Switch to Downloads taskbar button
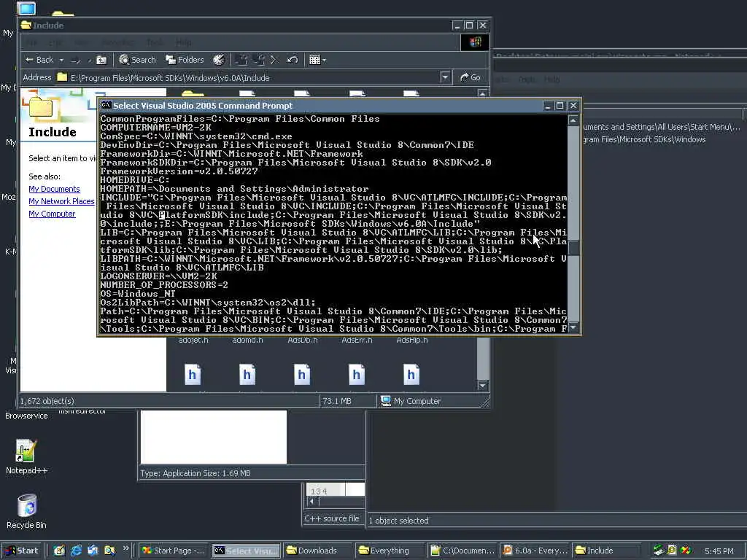The width and height of the screenshot is (747, 560). click(318, 551)
